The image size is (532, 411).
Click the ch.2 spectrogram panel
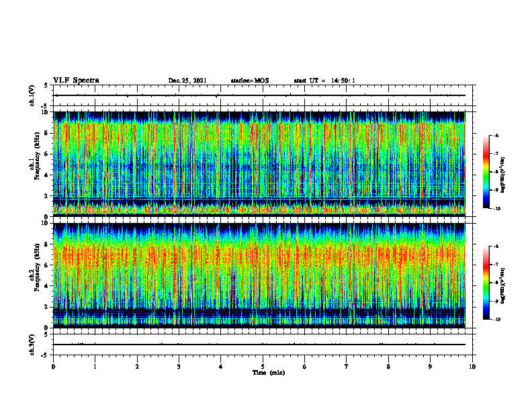[x=259, y=275]
